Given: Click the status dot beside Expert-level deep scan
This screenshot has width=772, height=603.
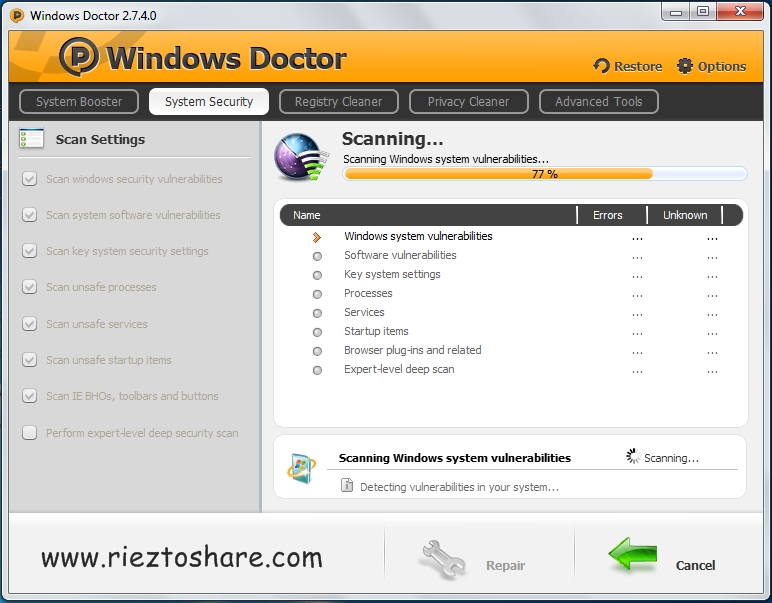Looking at the screenshot, I should click(317, 370).
